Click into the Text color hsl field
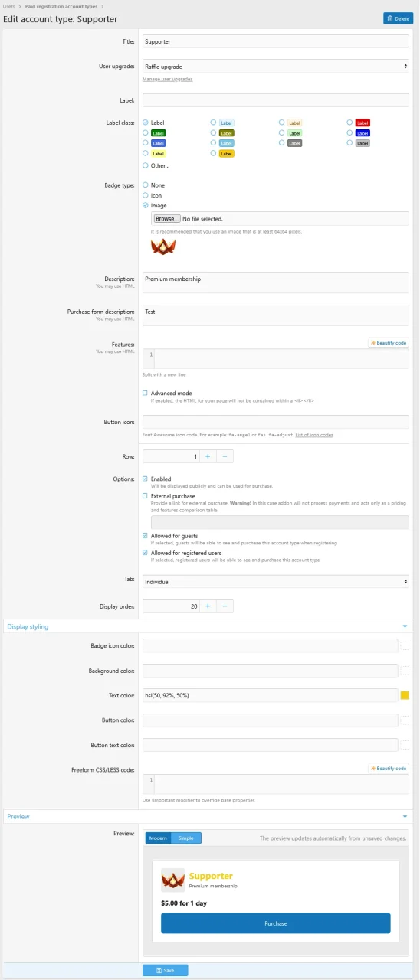420x980 pixels. (x=270, y=695)
